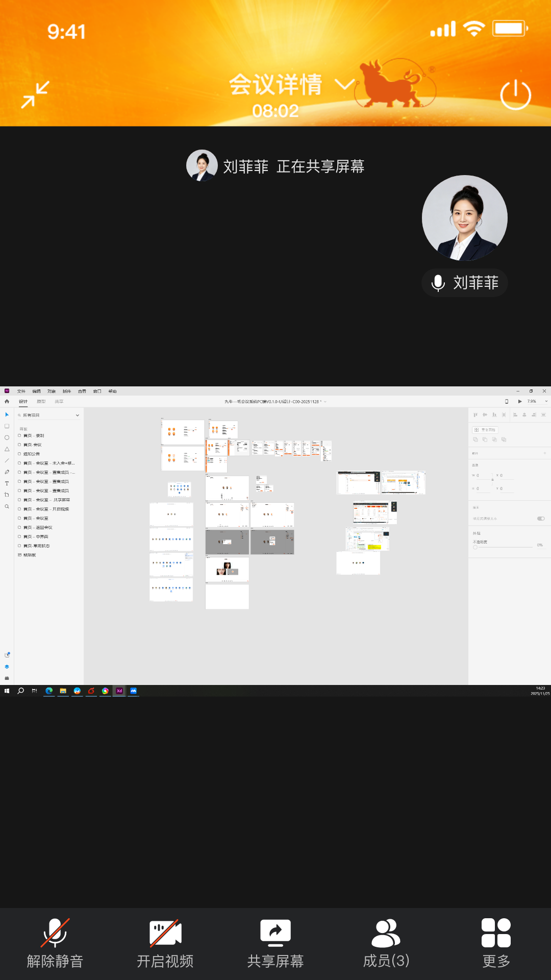Start desktop preview with the play icon
This screenshot has width=551, height=980.
[x=520, y=401]
